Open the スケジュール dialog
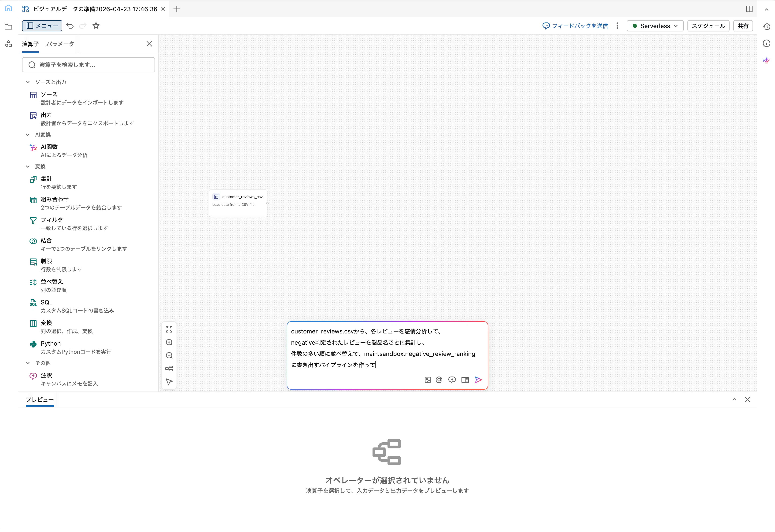This screenshot has width=775, height=532. 708,26
